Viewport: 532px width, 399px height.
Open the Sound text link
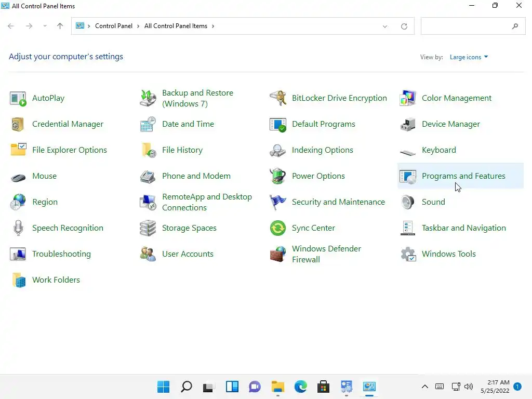pyautogui.click(x=433, y=202)
